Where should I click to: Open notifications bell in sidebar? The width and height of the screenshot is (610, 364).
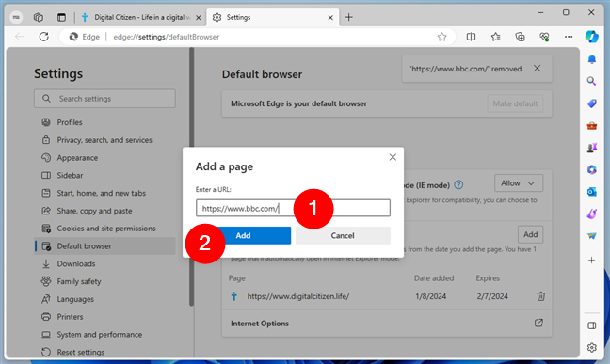(592, 59)
